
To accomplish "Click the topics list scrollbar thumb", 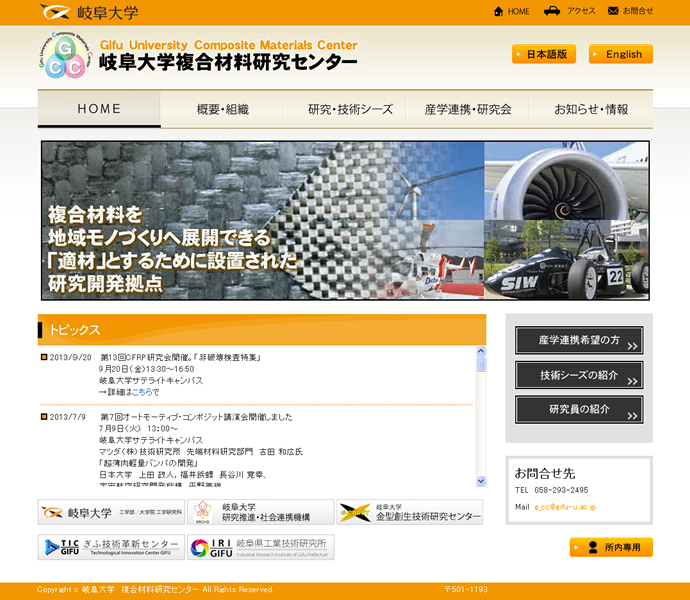I will tap(481, 364).
